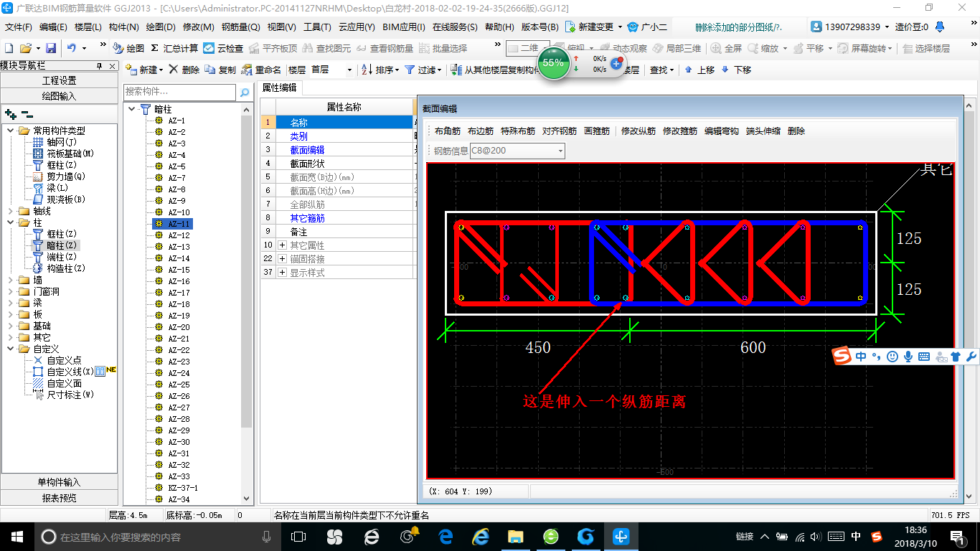980x551 pixels.
Task: Select 构造柱(Z) tree item
Action: [x=59, y=268]
